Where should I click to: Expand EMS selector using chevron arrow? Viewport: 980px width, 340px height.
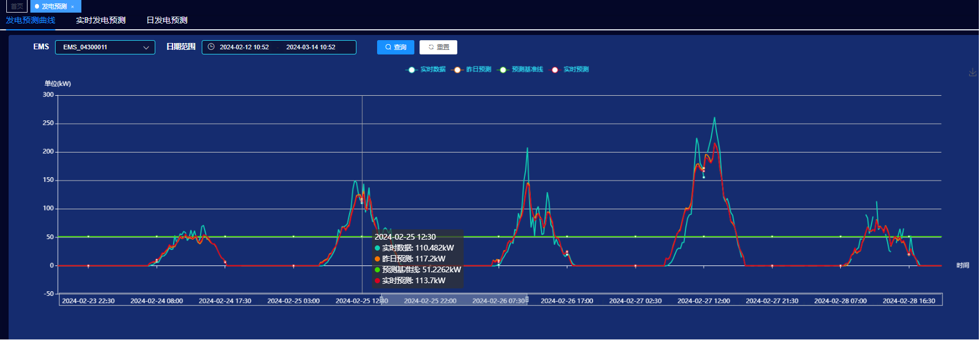coord(146,48)
